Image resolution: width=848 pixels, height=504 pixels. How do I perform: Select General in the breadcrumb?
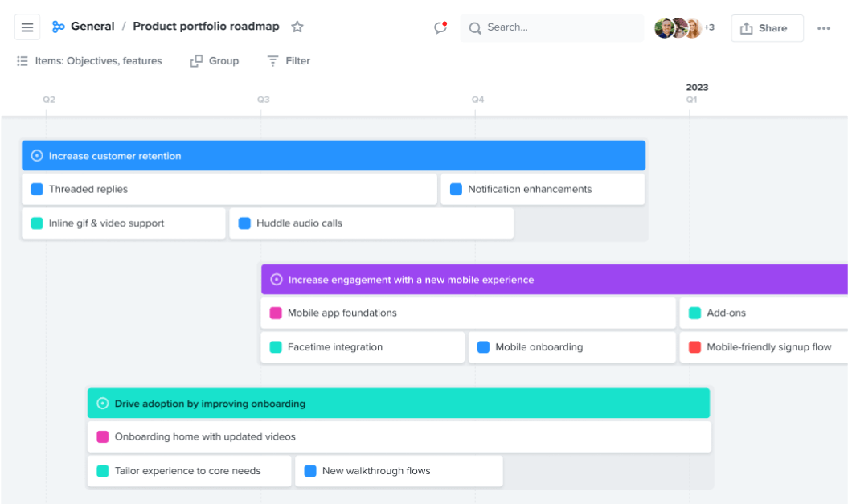pos(91,26)
